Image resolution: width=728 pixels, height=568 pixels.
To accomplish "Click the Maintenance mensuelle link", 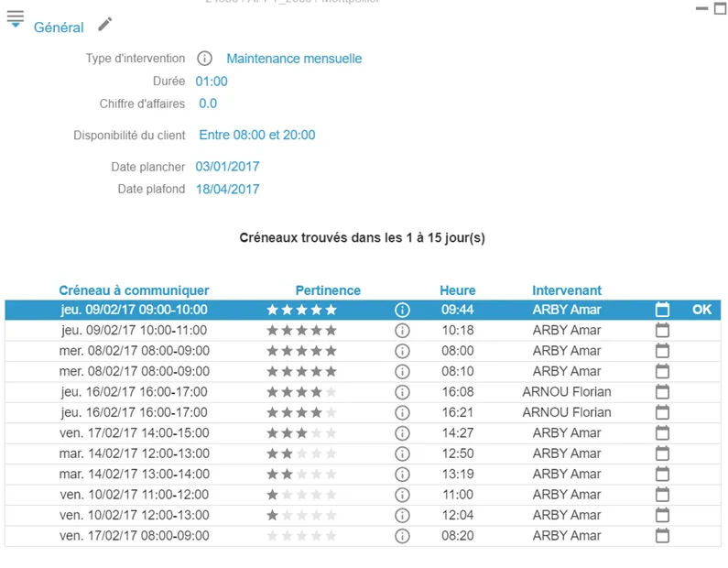I will point(294,59).
